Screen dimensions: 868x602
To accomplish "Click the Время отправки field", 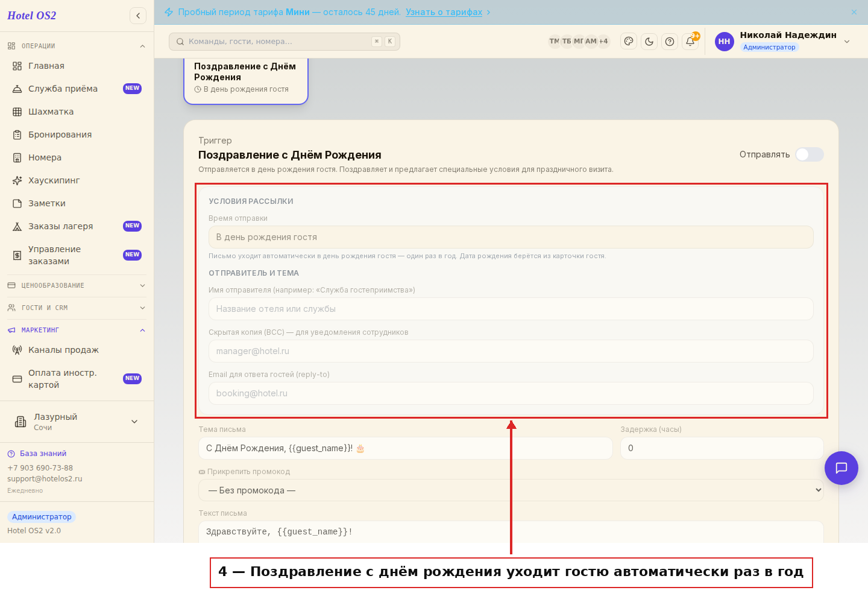I will pyautogui.click(x=511, y=237).
